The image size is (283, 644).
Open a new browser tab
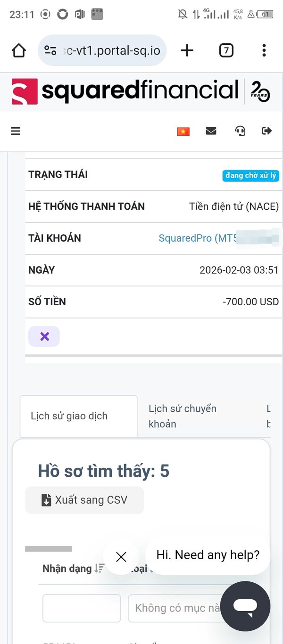coord(187,50)
